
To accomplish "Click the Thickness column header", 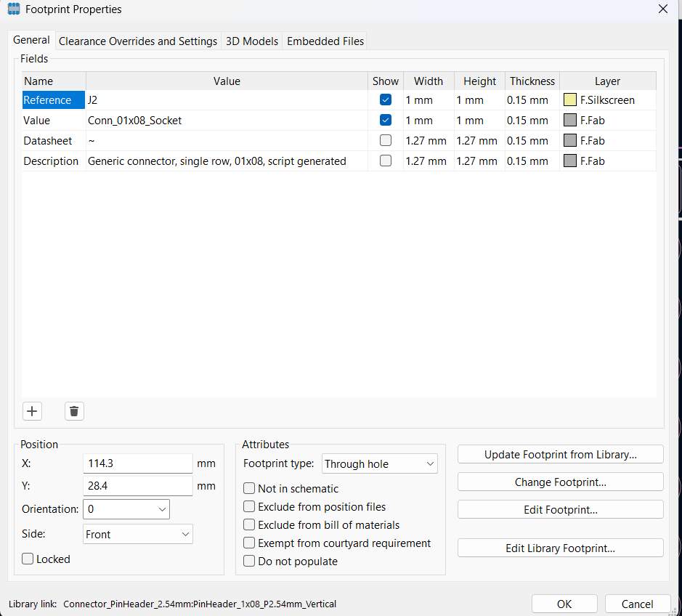I will coord(532,81).
